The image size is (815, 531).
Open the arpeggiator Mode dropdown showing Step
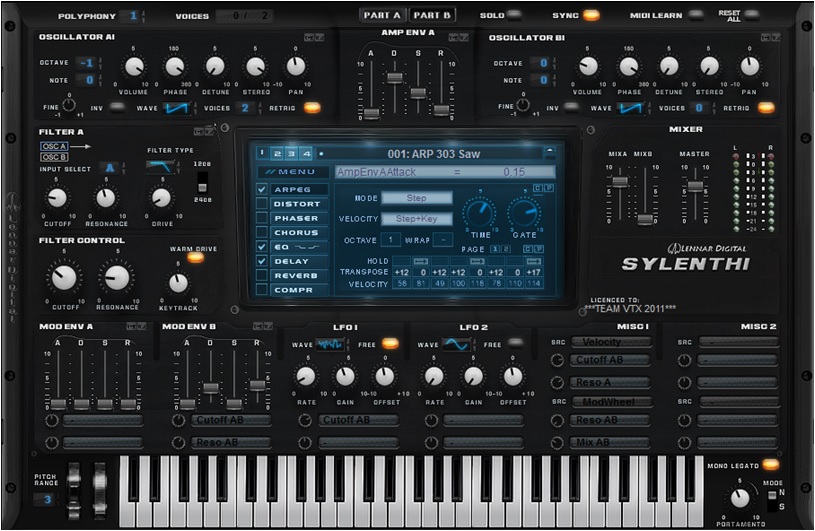pyautogui.click(x=416, y=198)
